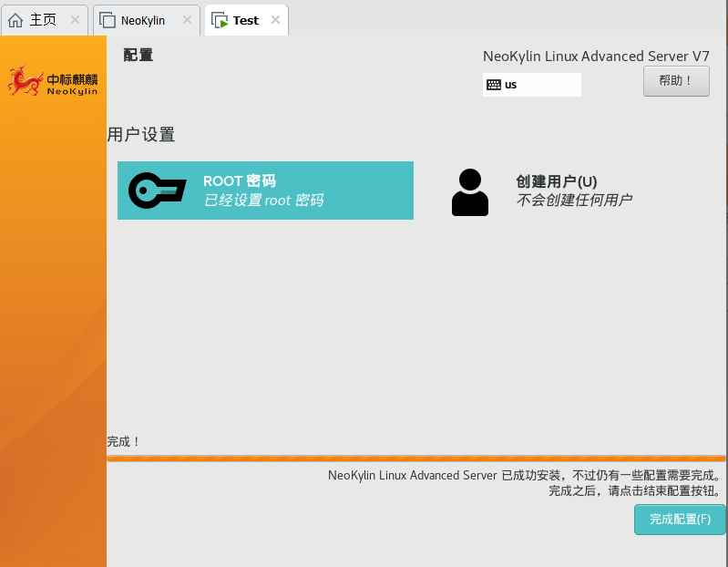Screen dimensions: 728x567
Task: Click the 完成！ status text
Action: pos(124,441)
